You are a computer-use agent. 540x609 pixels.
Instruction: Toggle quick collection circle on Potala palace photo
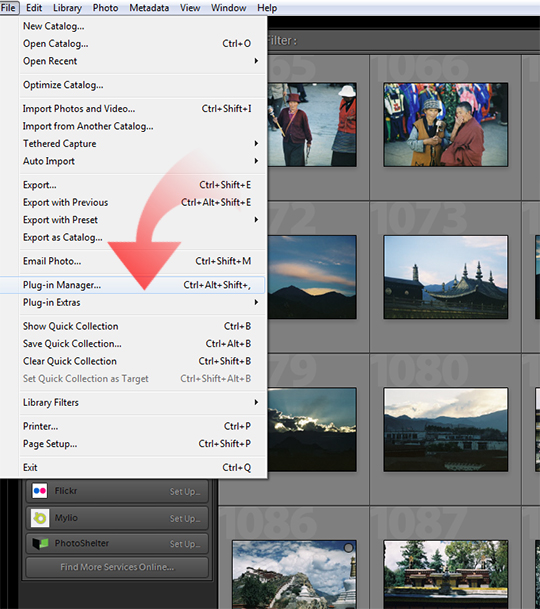click(348, 548)
